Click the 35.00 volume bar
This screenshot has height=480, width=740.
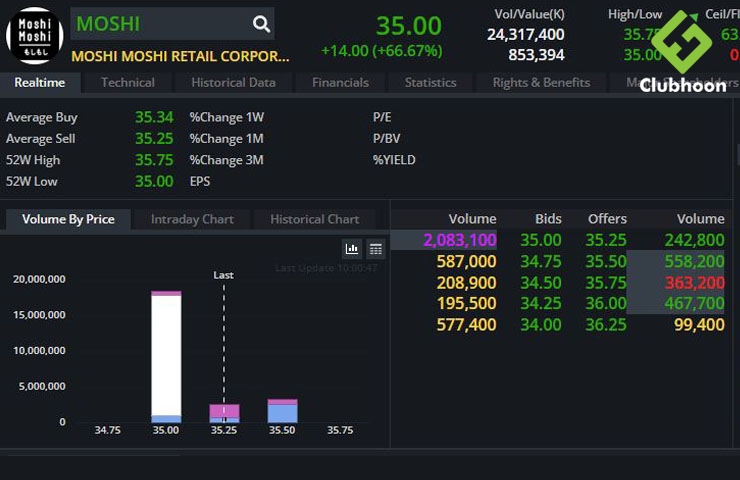point(166,357)
